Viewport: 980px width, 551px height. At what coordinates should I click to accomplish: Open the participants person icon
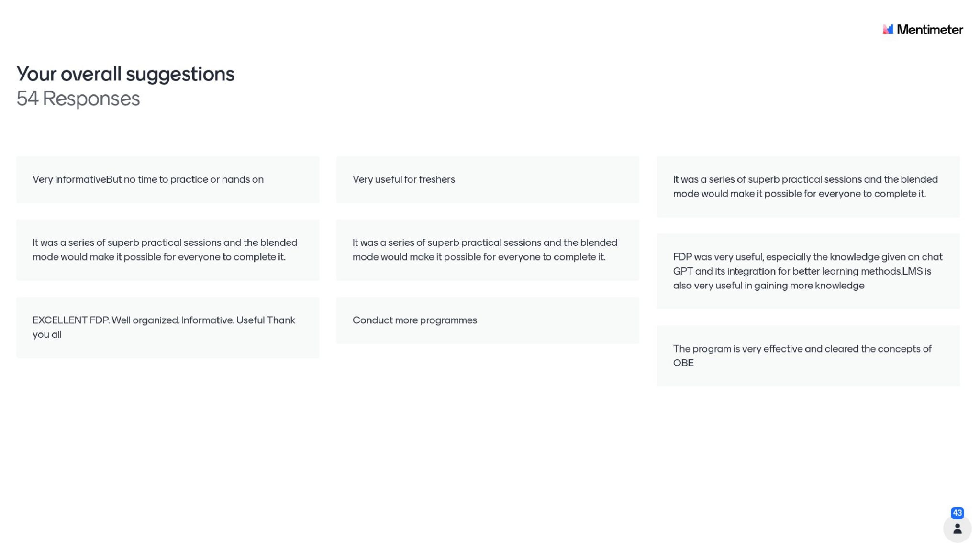click(957, 529)
